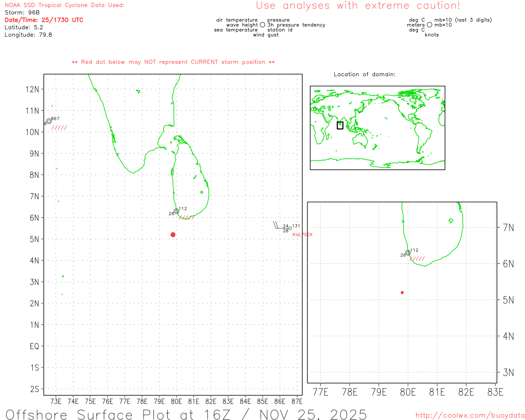Click the Offshore Surface Plot title text
525x420 pixels.
point(186,414)
